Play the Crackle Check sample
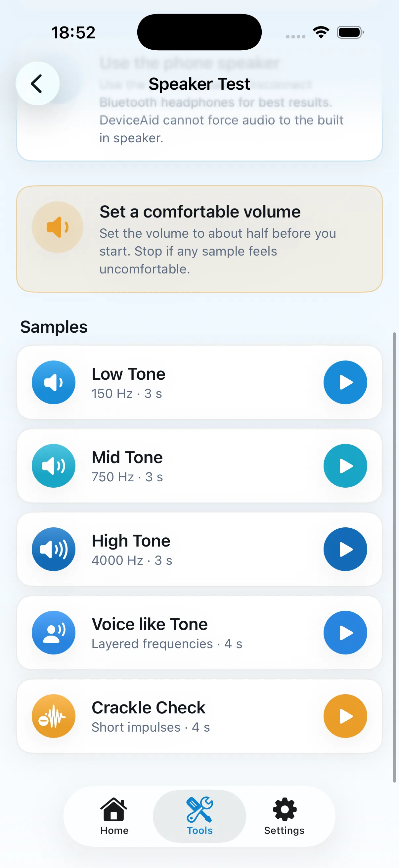399x868 pixels. tap(345, 716)
